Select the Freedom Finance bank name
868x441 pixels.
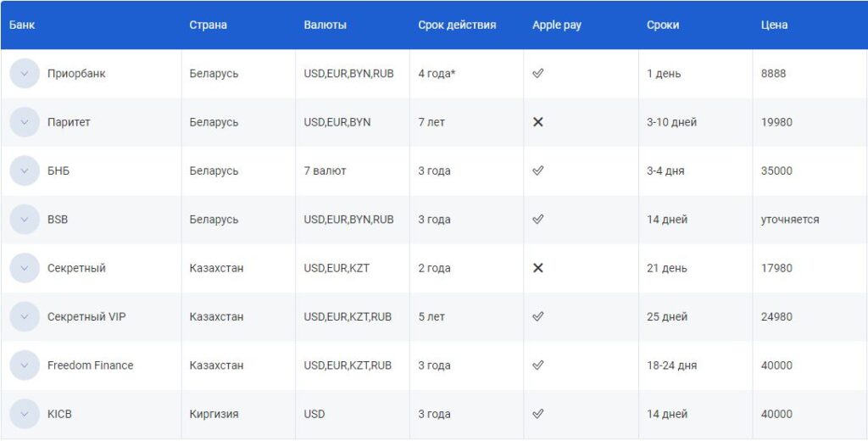click(x=90, y=366)
